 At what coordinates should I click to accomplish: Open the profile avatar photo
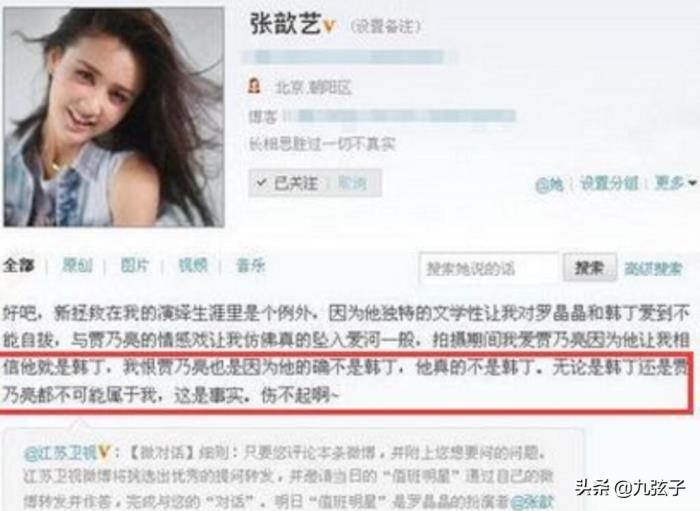114,117
